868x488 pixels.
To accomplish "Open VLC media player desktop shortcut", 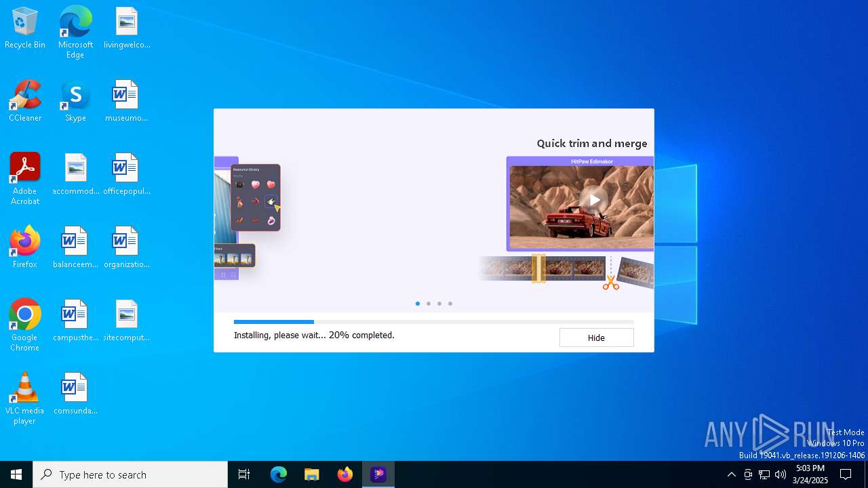I will [25, 399].
